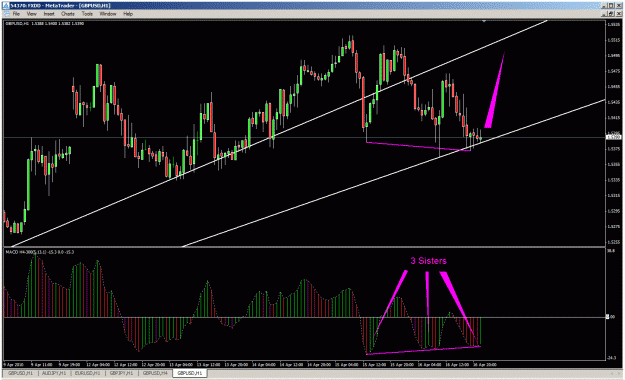Screen dimensions: 625x380
Task: Switch to the GBPUSD,H4 chart tab
Action: (155, 373)
